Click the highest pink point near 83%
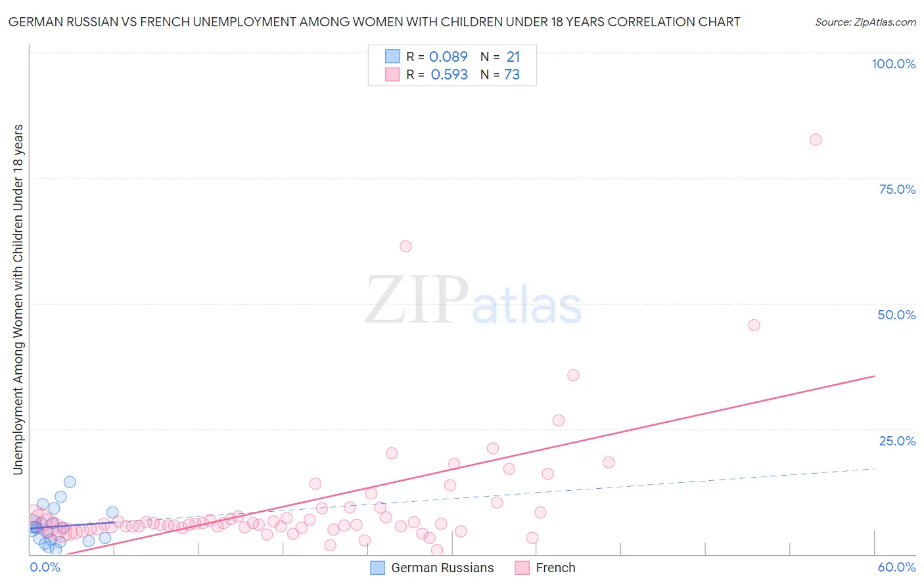Viewport: 924px width, 586px height. pyautogui.click(x=816, y=139)
